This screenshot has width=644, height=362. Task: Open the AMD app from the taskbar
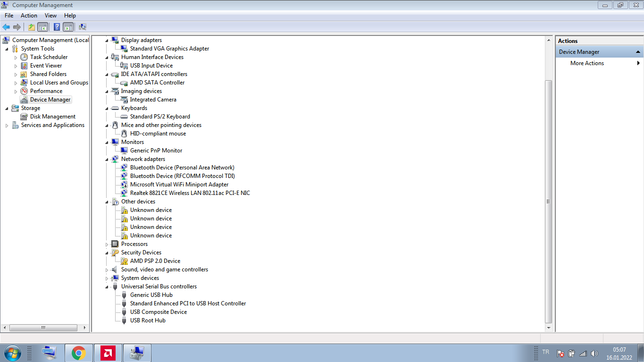pos(108,353)
